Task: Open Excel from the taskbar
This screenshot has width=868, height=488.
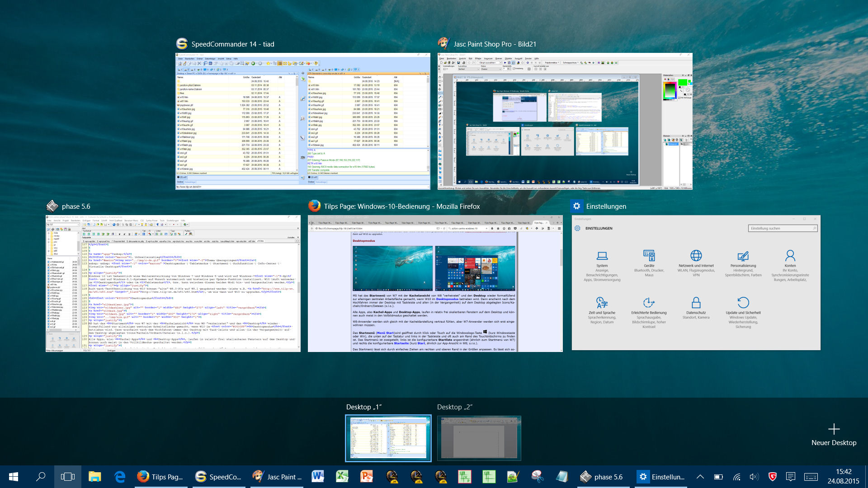Action: coord(342,477)
